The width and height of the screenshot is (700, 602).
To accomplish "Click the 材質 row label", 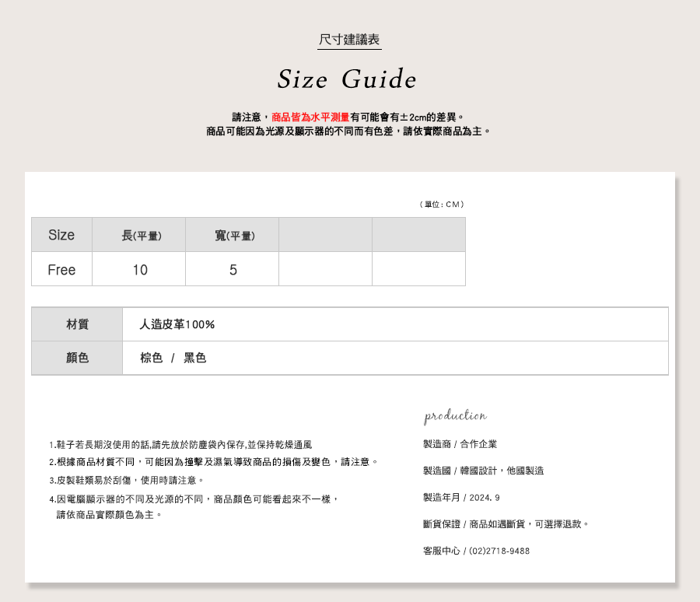I will coord(77,324).
